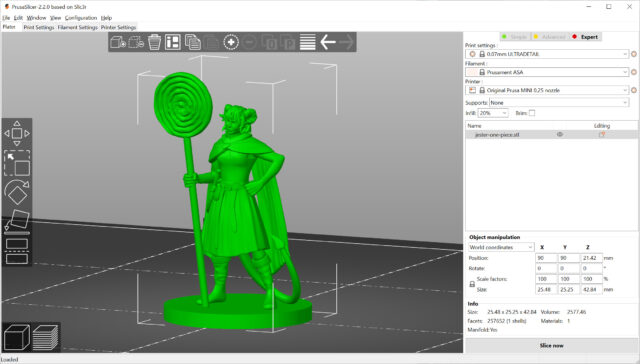
Task: Click the Redo right arrow icon
Action: pyautogui.click(x=347, y=42)
